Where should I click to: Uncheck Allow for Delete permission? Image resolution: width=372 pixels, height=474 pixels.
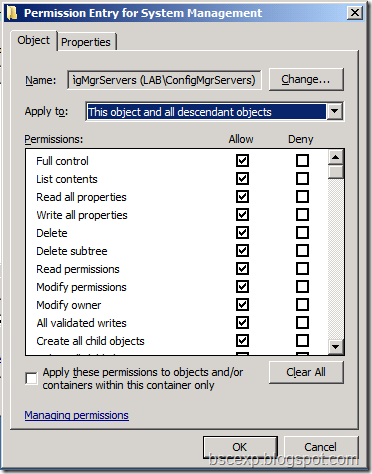point(242,233)
